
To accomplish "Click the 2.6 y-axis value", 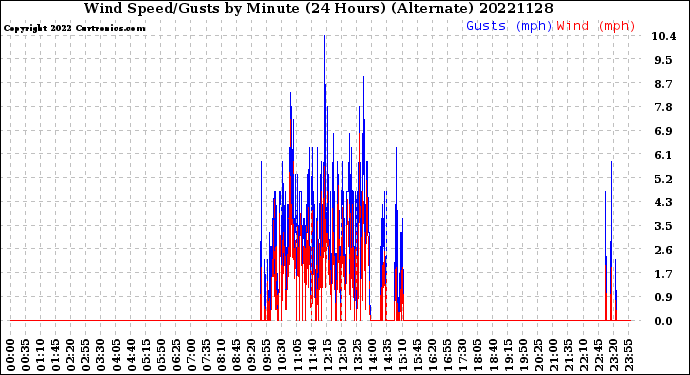I will [664, 250].
